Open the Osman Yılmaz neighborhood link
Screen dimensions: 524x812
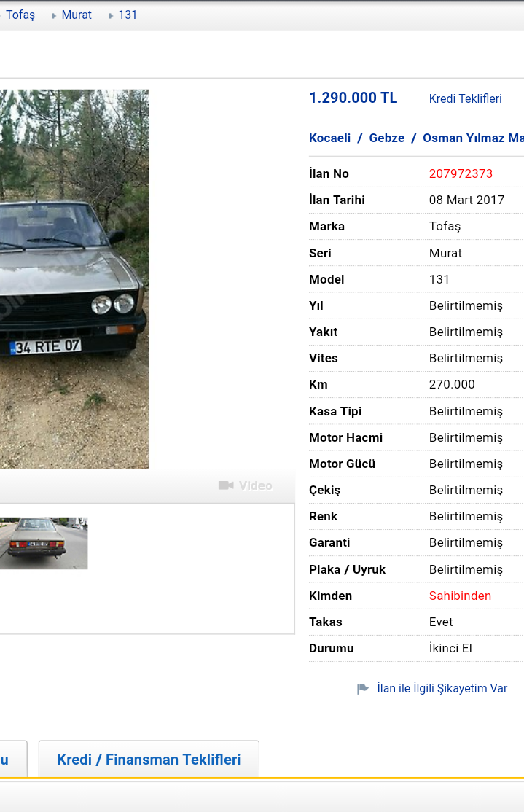pyautogui.click(x=473, y=138)
